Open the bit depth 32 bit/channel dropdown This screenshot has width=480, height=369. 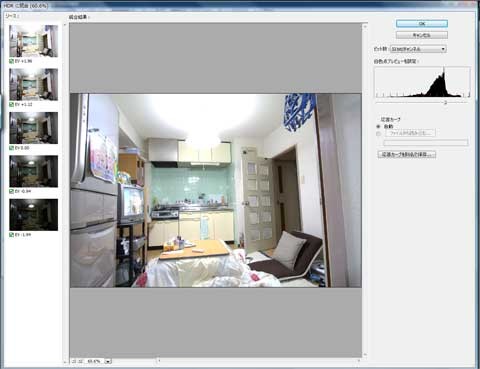click(x=418, y=49)
